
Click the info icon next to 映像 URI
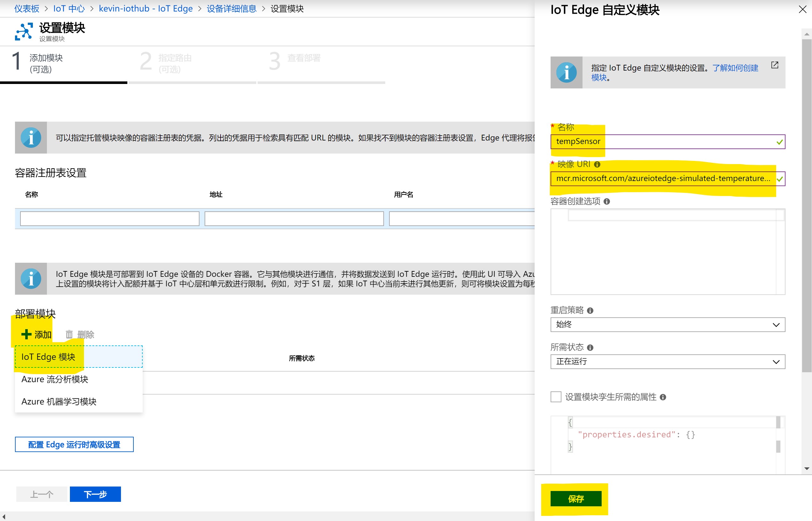(597, 164)
